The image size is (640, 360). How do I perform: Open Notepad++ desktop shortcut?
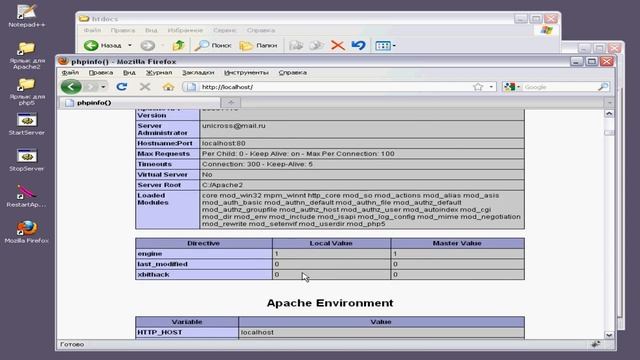point(27,16)
